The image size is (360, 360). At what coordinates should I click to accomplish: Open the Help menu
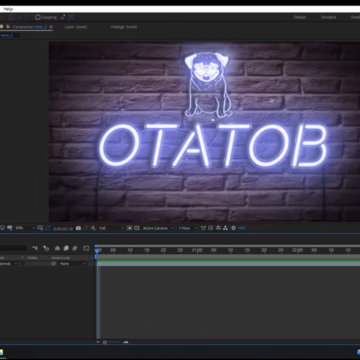click(8, 9)
